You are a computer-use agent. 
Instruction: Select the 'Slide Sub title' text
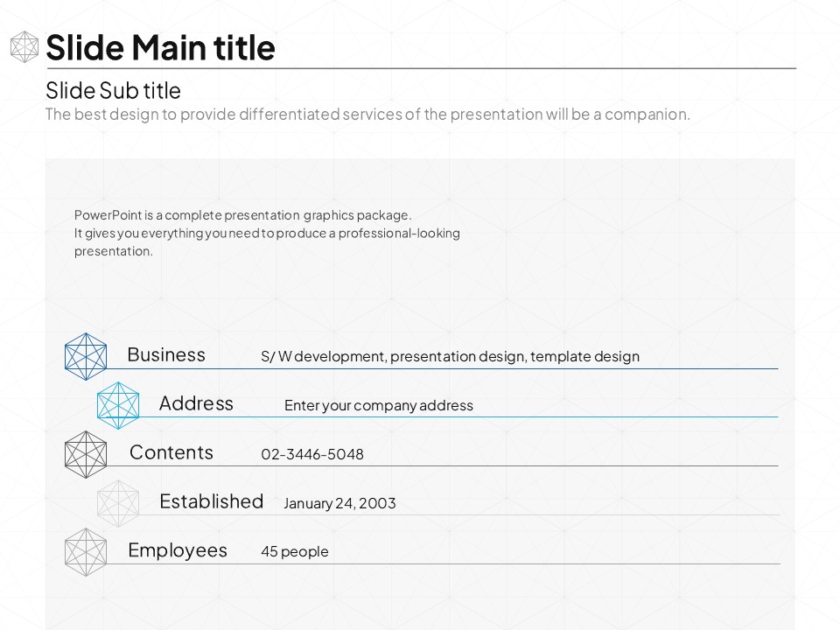pyautogui.click(x=113, y=90)
